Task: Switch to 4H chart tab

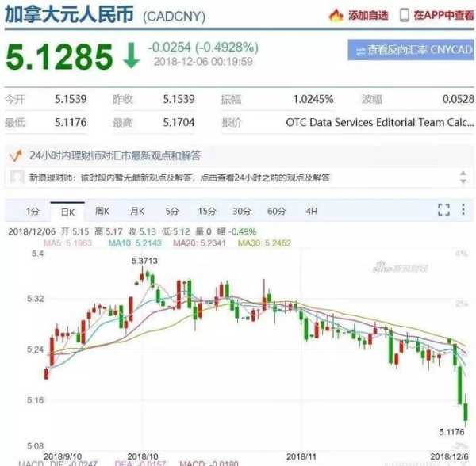Action: (x=312, y=211)
